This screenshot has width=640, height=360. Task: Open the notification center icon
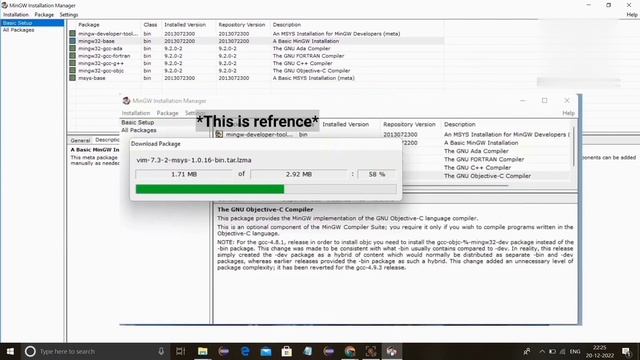click(627, 351)
